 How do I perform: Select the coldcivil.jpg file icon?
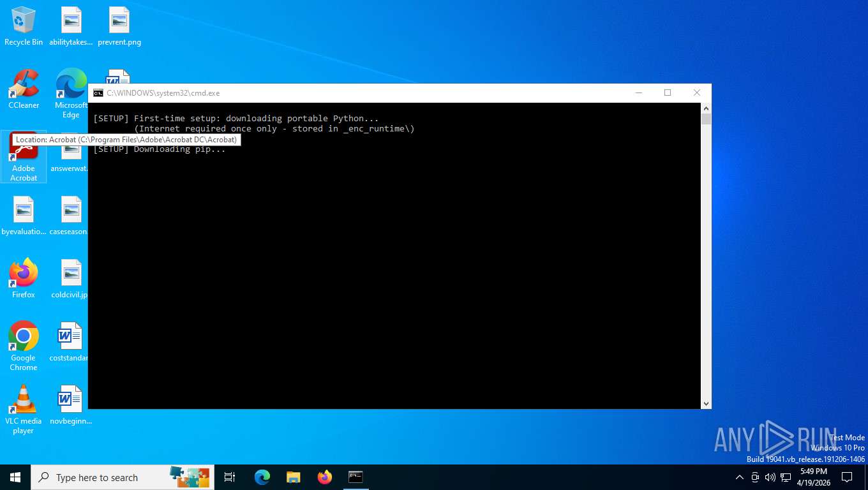[x=70, y=279]
